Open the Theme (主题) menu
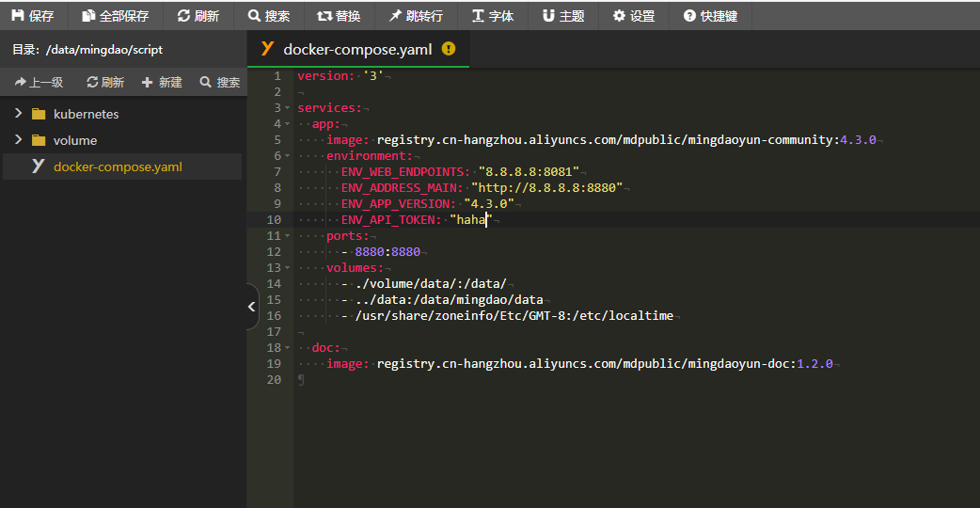Screen dimensions: 980x508 tap(563, 16)
